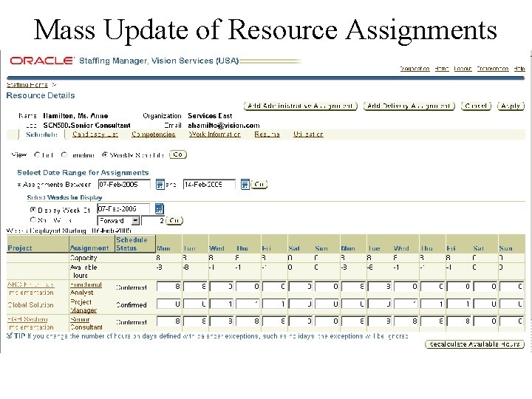Open the Work Information tab
The width and height of the screenshot is (532, 399).
(215, 134)
